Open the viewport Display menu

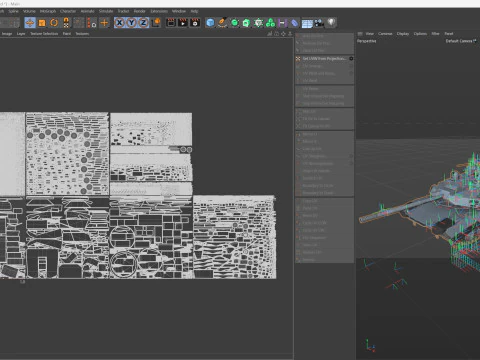click(x=403, y=34)
